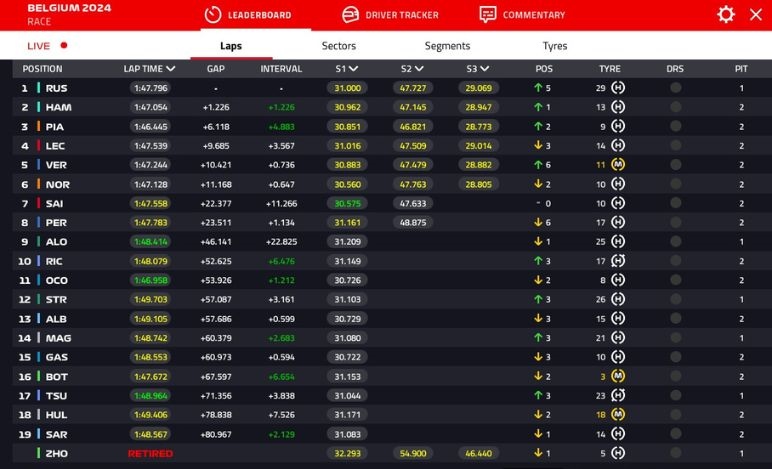The image size is (772, 469).
Task: Click the DRS indicator for RUS
Action: pyautogui.click(x=675, y=88)
